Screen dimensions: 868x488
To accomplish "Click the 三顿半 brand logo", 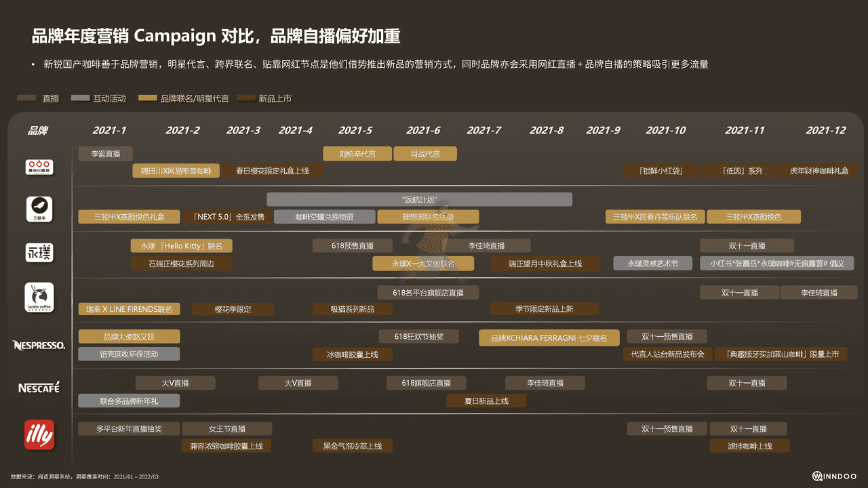I will [39, 209].
